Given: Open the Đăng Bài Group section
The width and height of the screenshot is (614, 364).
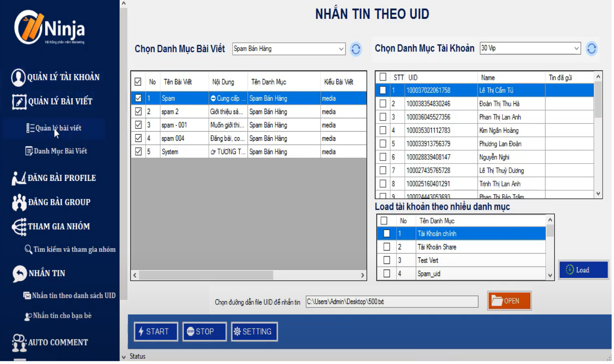Looking at the screenshot, I should pyautogui.click(x=59, y=203).
